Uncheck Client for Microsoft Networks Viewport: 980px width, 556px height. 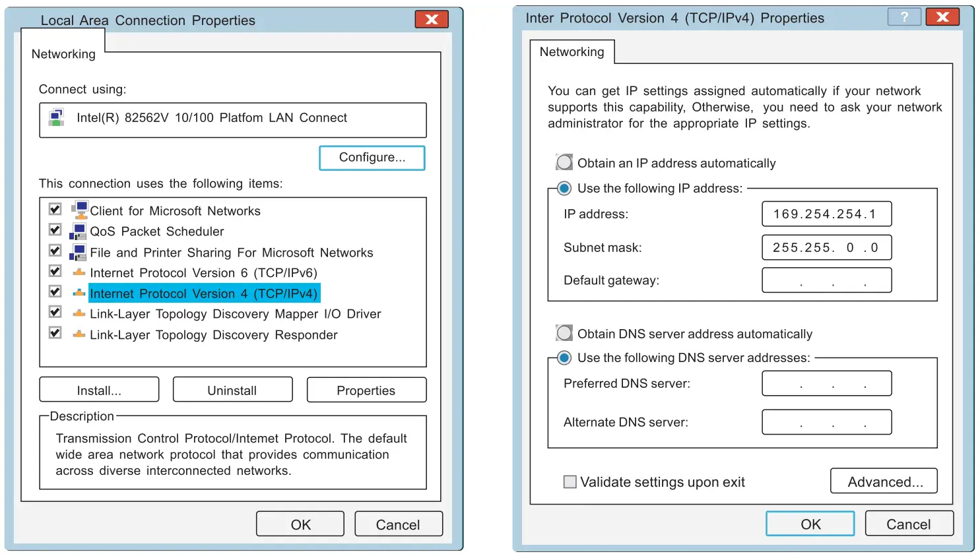pyautogui.click(x=55, y=210)
